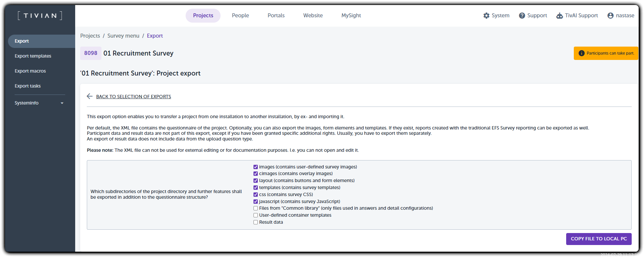The height and width of the screenshot is (257, 644).
Task: Uncheck the templates checkbox
Action: pos(255,188)
